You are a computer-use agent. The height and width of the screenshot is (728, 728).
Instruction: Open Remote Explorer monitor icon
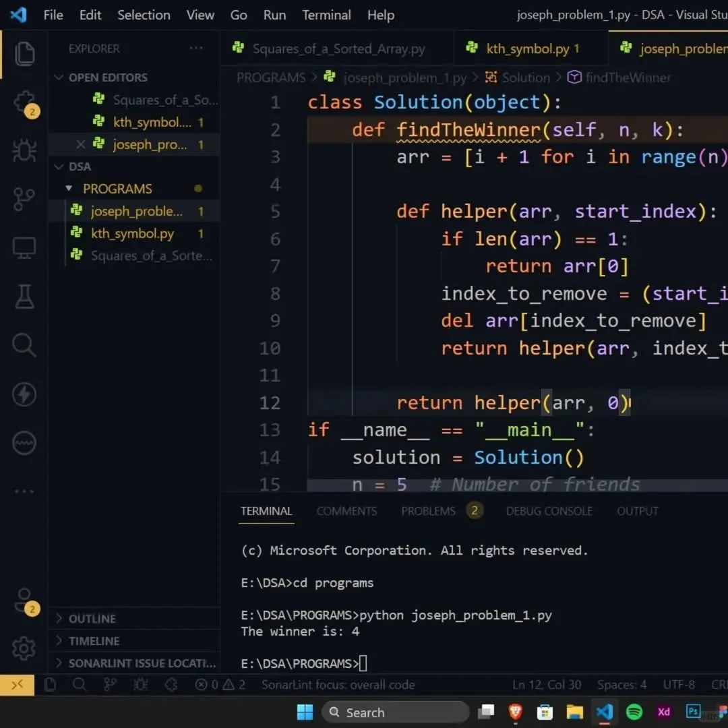[24, 248]
